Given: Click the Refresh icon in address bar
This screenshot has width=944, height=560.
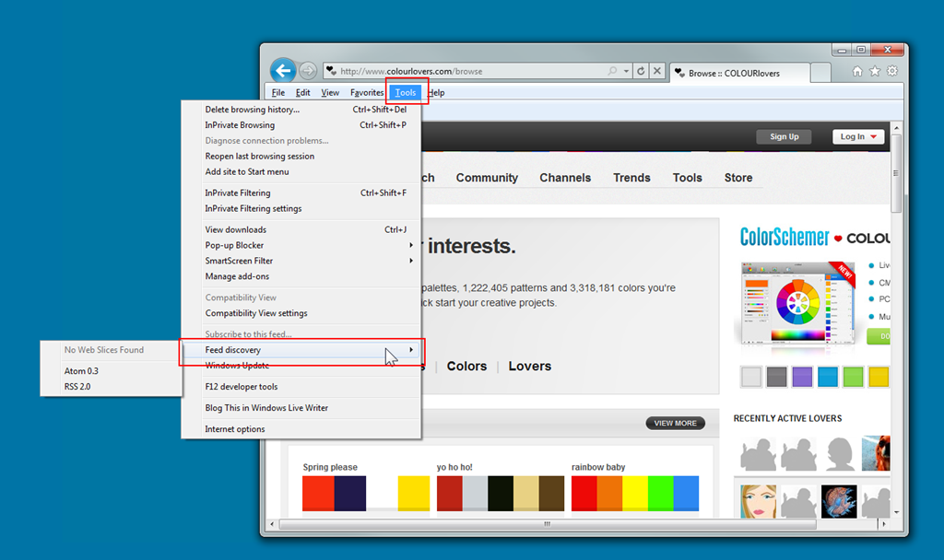Looking at the screenshot, I should [x=641, y=71].
